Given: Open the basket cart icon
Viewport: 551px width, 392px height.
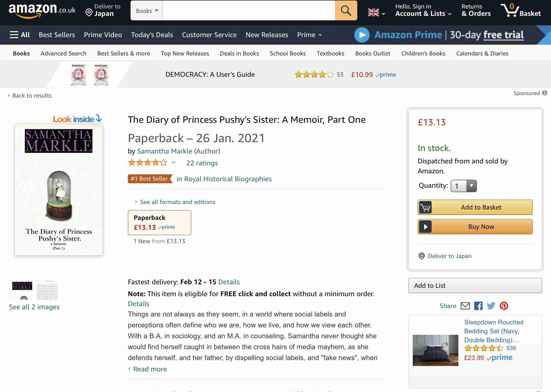Looking at the screenshot, I should [x=521, y=10].
